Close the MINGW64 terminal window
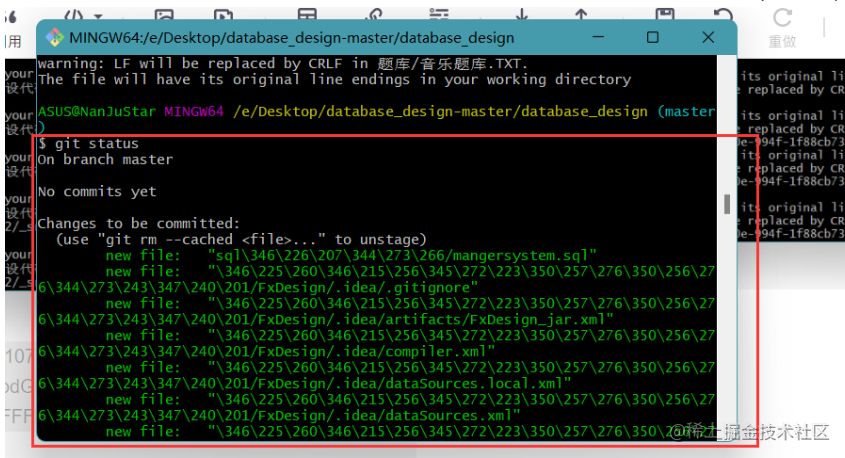 [708, 37]
